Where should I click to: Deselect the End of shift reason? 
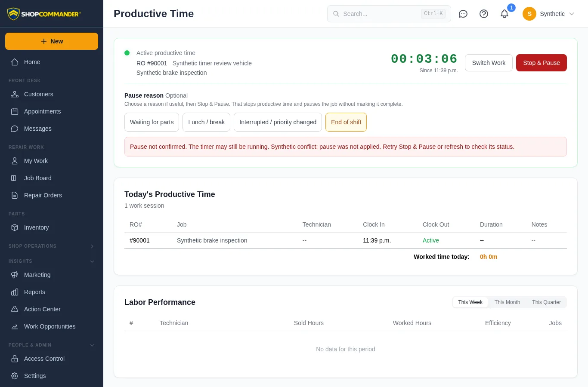pyautogui.click(x=346, y=122)
